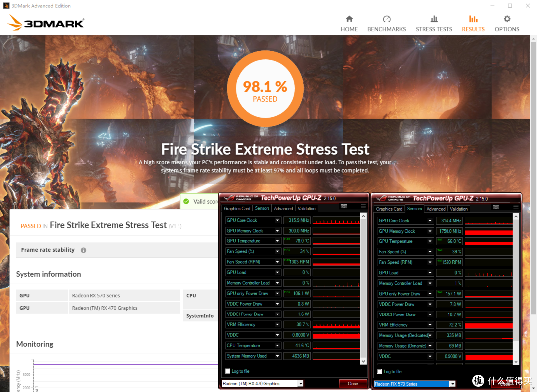
Task: Click the Frame rate stability info icon
Action: [x=83, y=250]
